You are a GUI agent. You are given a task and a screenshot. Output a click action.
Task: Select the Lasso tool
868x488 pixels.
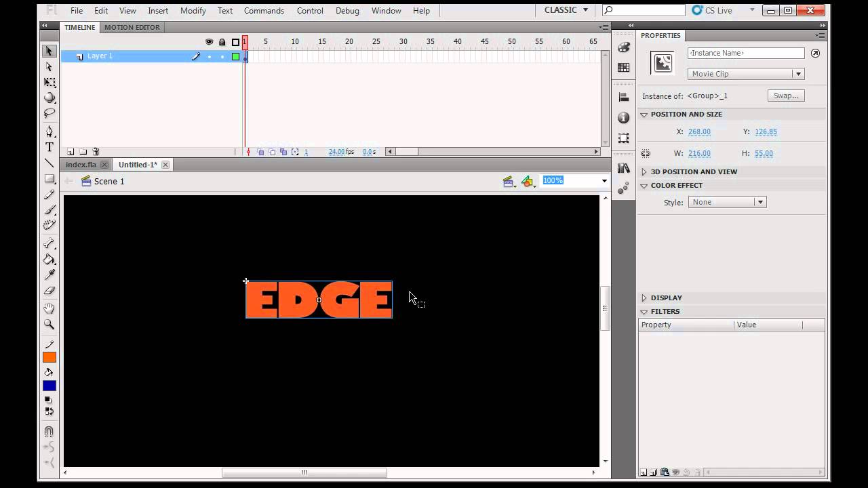coord(50,113)
